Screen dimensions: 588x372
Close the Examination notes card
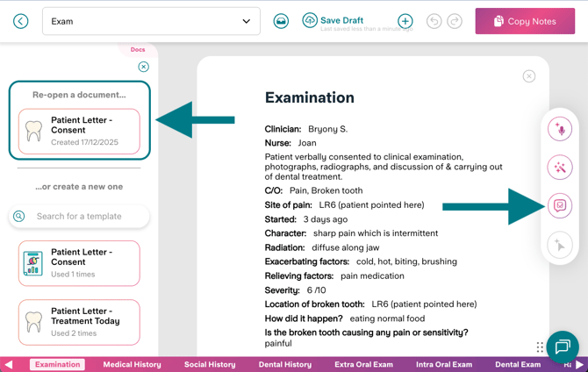point(529,76)
